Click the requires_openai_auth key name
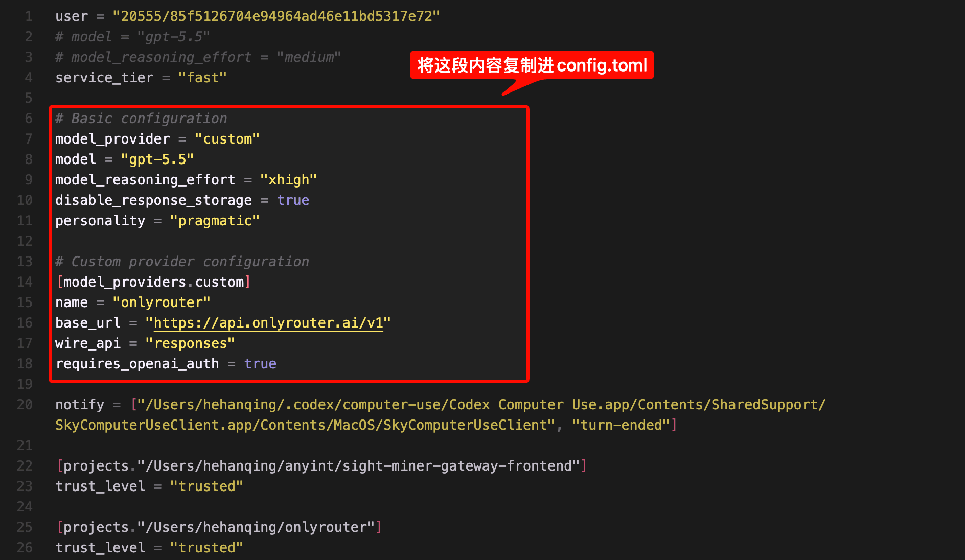This screenshot has width=965, height=560. (137, 364)
